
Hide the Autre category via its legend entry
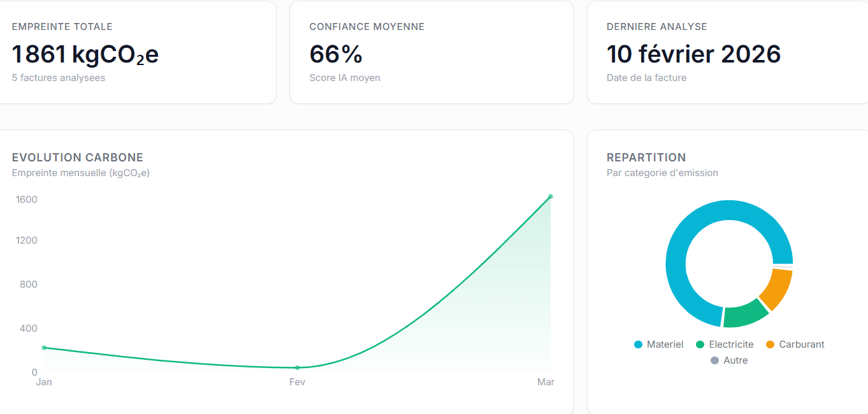729,360
